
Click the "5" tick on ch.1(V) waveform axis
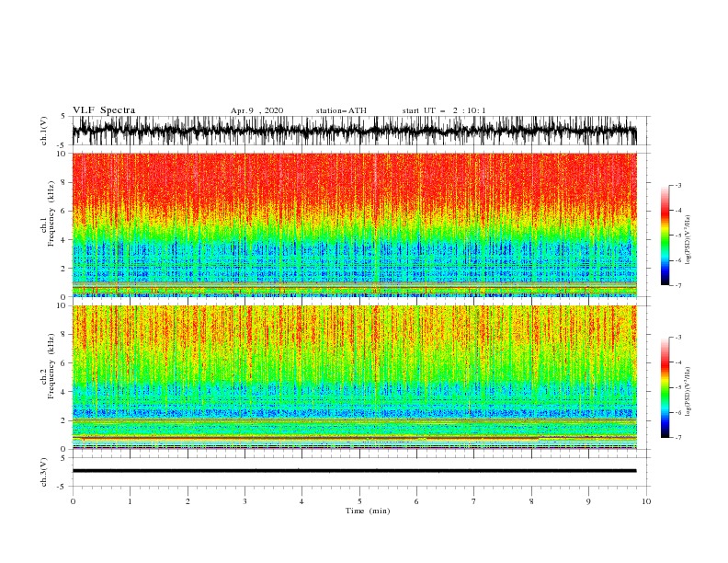point(63,116)
